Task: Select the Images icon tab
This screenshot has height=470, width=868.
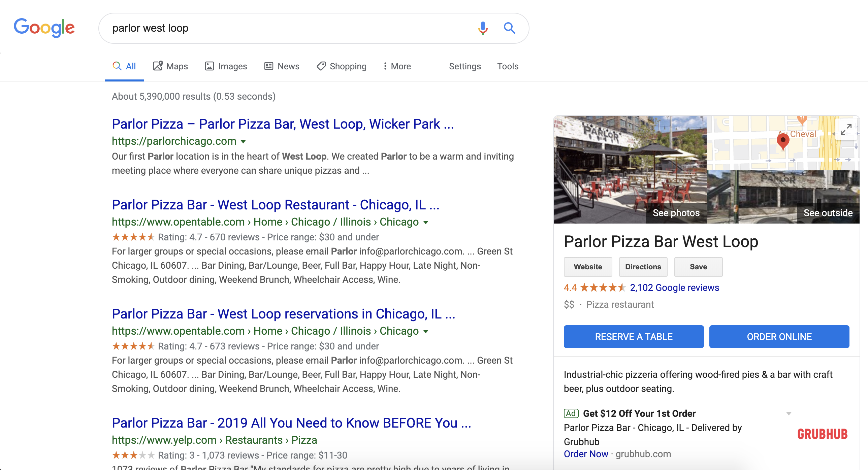Action: (x=210, y=66)
